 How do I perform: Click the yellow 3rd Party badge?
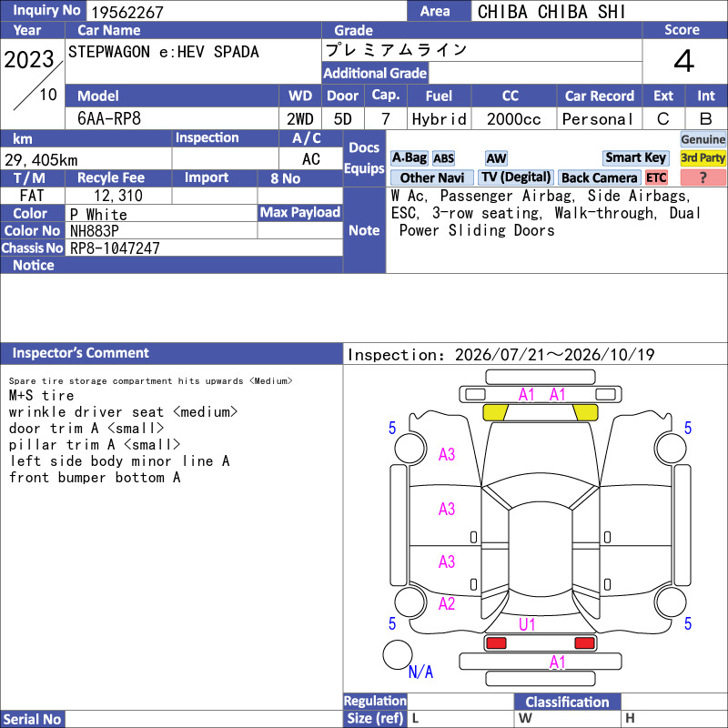coord(703,158)
